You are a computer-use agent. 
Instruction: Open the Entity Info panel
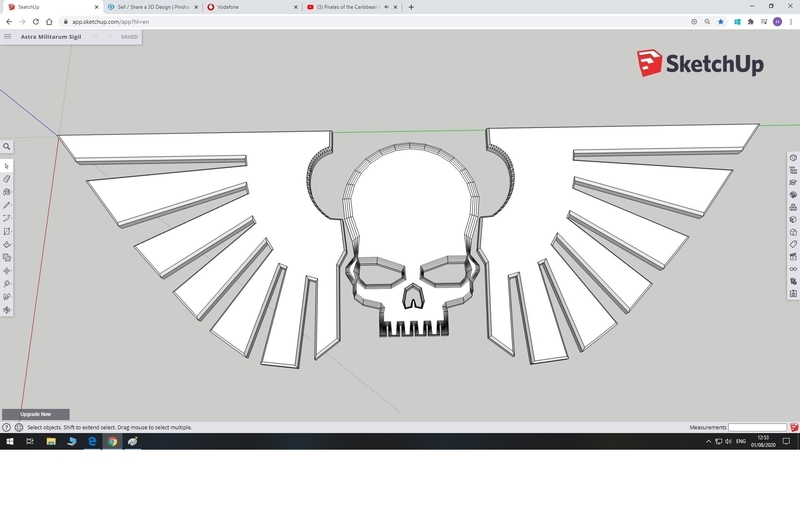[793, 158]
